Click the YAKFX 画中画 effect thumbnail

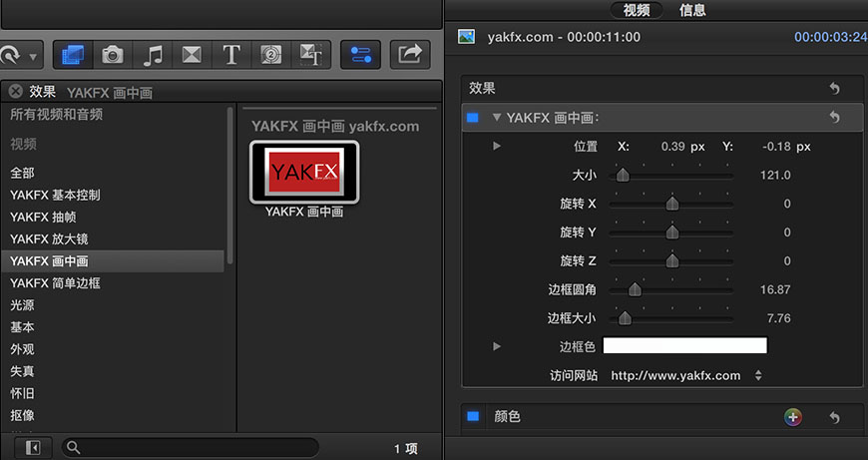point(304,173)
